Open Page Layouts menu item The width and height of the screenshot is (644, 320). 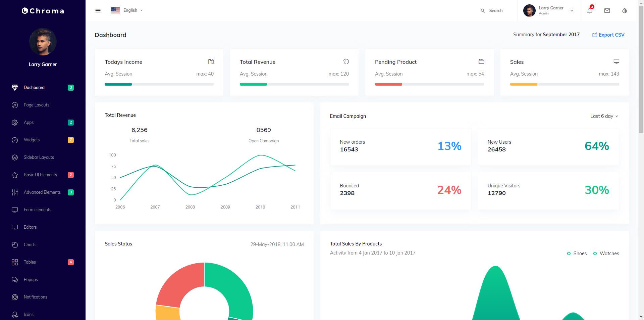pos(43,105)
